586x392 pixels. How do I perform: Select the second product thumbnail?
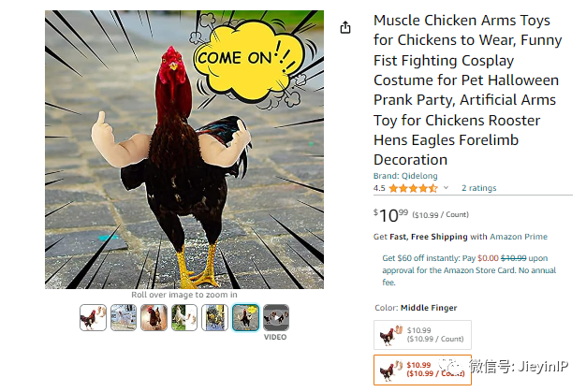124,318
